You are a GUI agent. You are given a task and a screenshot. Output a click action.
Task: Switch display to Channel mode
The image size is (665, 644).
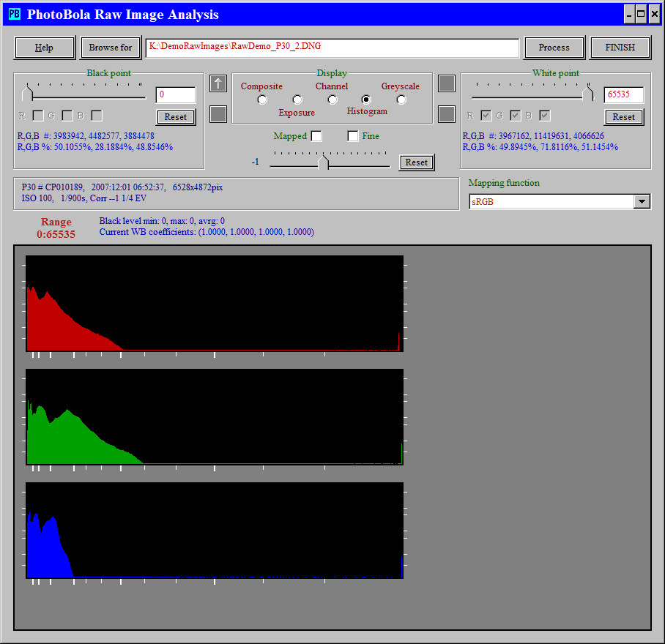[332, 100]
